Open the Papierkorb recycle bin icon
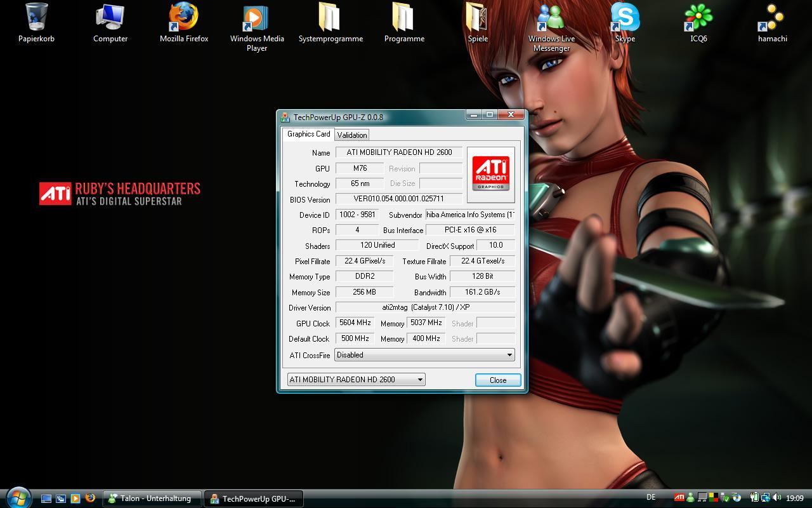The height and width of the screenshot is (508, 812). coord(36,23)
